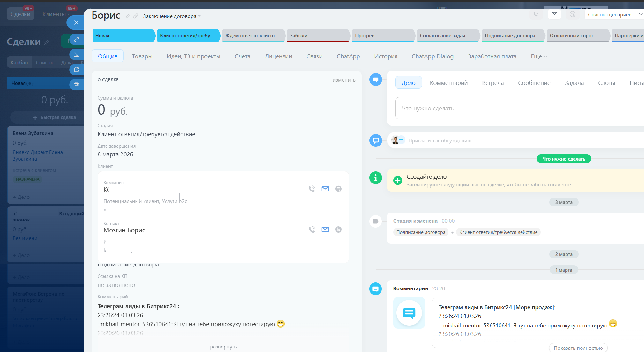Image resolution: width=644 pixels, height=352 pixels.
Task: Click the print icon on side panel
Action: 76,85
